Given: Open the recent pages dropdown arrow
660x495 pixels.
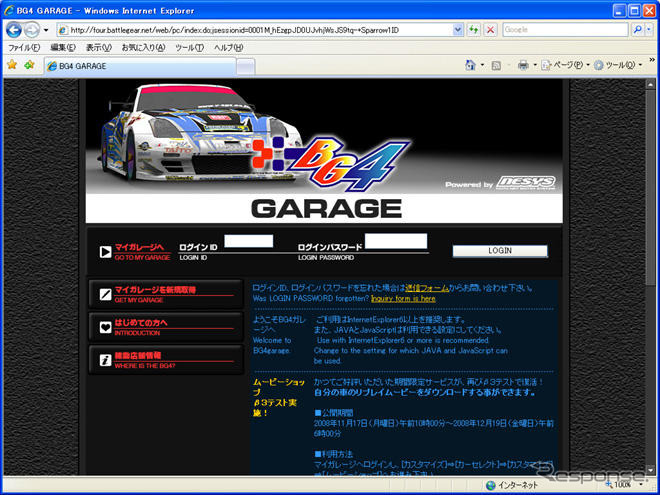Looking at the screenshot, I should (x=46, y=30).
